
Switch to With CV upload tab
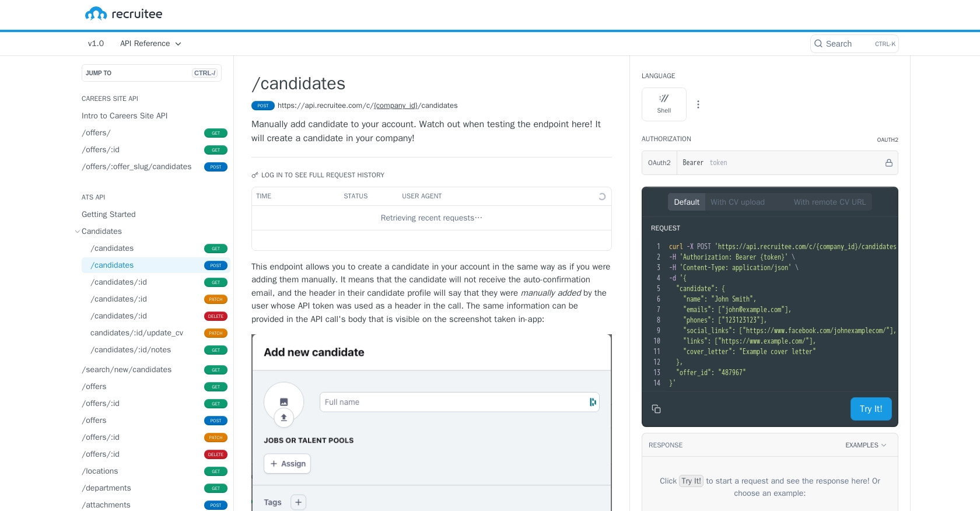[737, 202]
